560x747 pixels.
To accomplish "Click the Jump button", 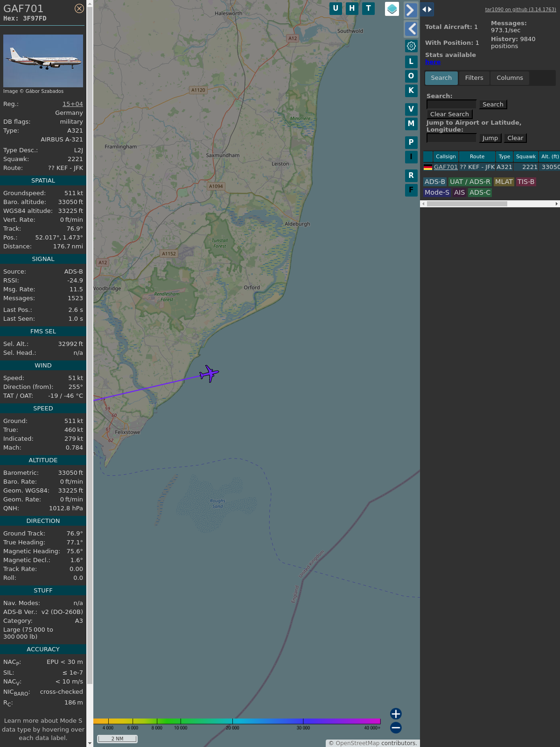I will (490, 138).
